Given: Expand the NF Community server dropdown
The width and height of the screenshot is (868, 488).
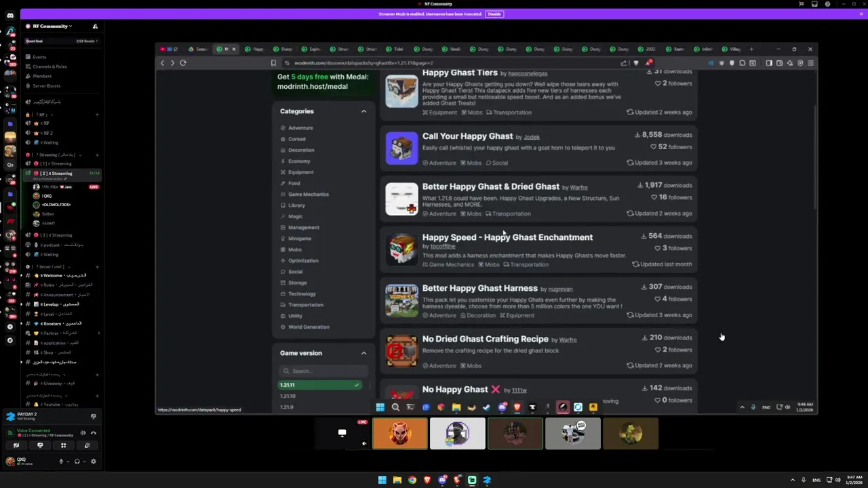Looking at the screenshot, I should coord(51,26).
